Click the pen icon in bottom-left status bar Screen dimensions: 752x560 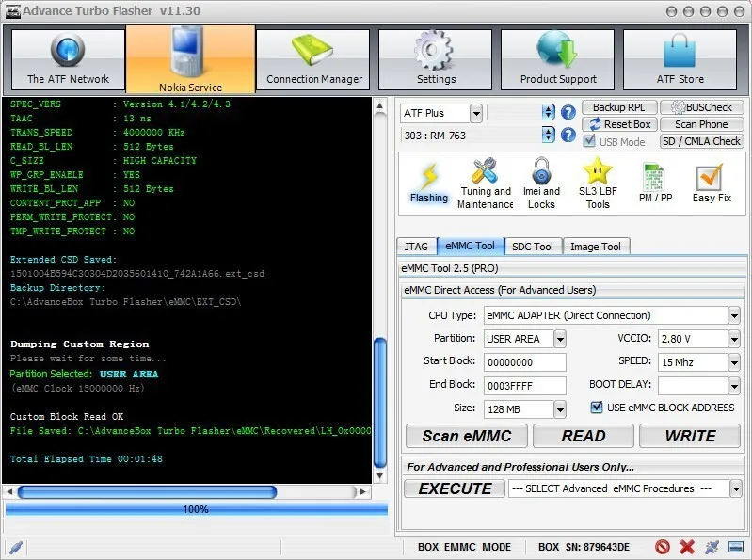click(x=16, y=547)
